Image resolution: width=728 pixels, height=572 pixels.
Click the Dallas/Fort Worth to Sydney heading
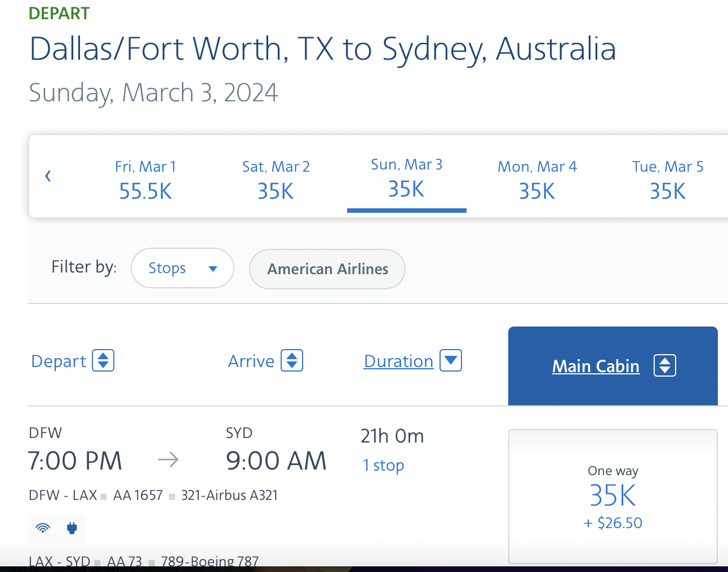pyautogui.click(x=323, y=49)
